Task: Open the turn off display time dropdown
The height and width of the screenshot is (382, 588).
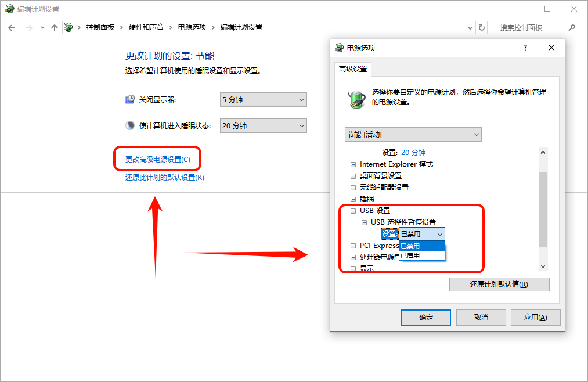Action: (x=264, y=100)
